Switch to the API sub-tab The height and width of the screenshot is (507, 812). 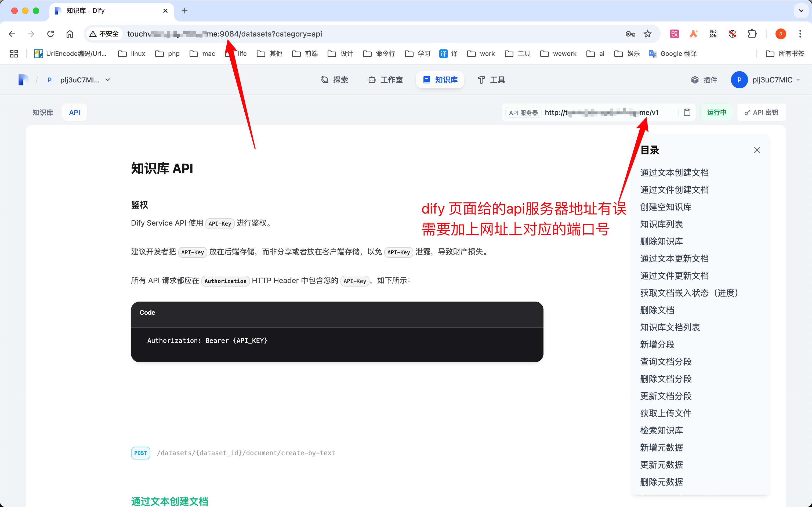click(x=74, y=112)
